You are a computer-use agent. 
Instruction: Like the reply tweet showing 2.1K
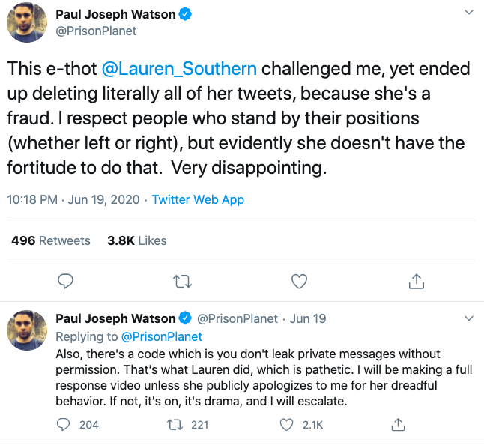click(x=286, y=425)
